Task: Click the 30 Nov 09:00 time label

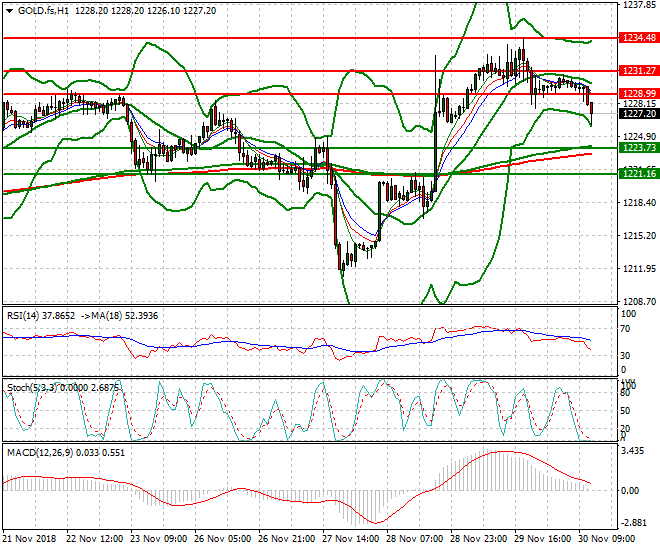Action: (607, 539)
